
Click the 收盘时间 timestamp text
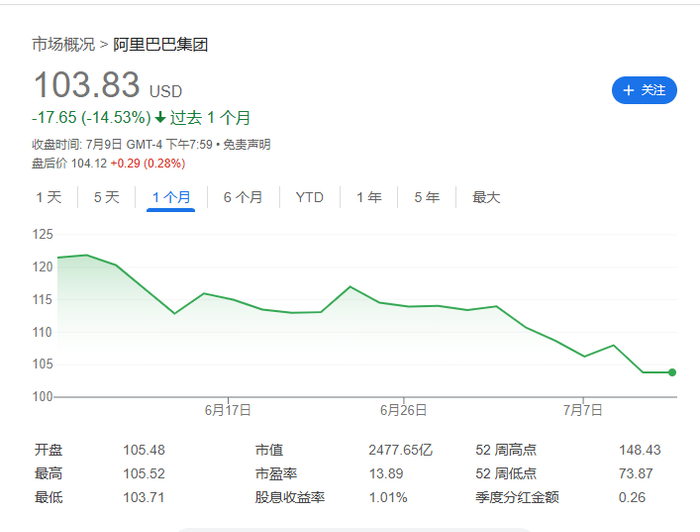coord(122,145)
